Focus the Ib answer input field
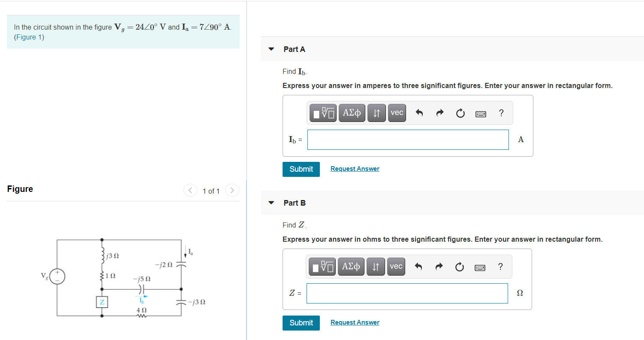This screenshot has width=644, height=340. 408,140
